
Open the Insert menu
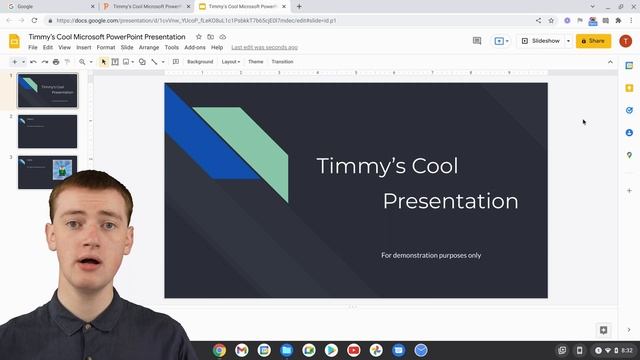pyautogui.click(x=84, y=47)
